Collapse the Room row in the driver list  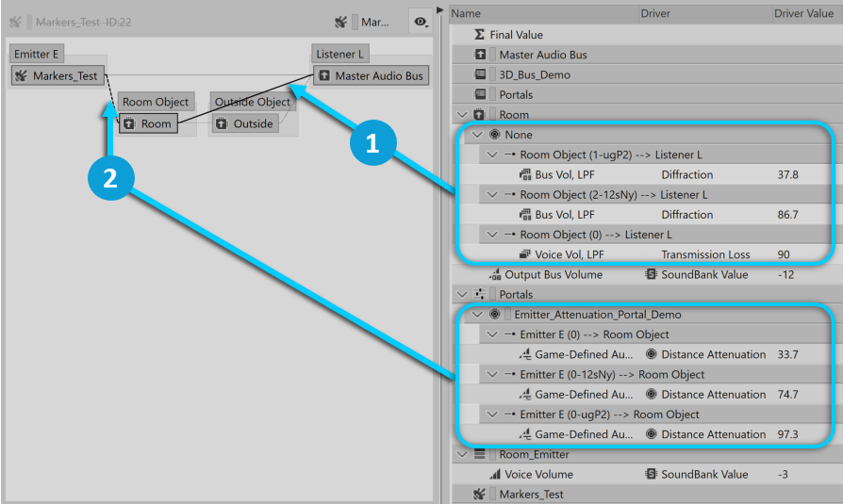(461, 115)
